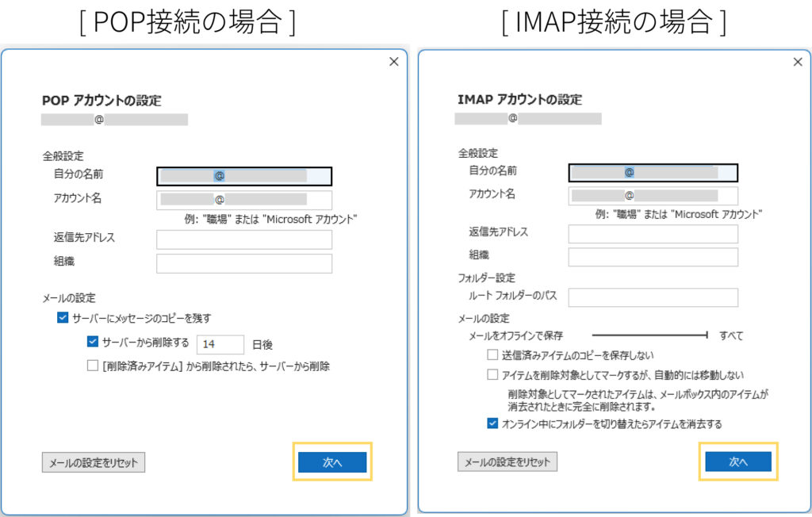The width and height of the screenshot is (812, 517).
Task: Select the アカウント名 field in POP dialog
Action: click(x=244, y=200)
